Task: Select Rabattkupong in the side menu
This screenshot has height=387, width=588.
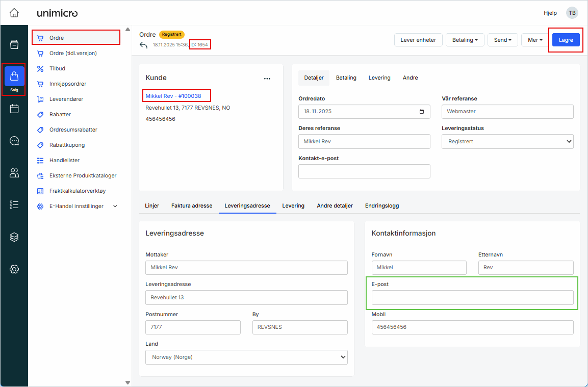Action: click(x=67, y=145)
